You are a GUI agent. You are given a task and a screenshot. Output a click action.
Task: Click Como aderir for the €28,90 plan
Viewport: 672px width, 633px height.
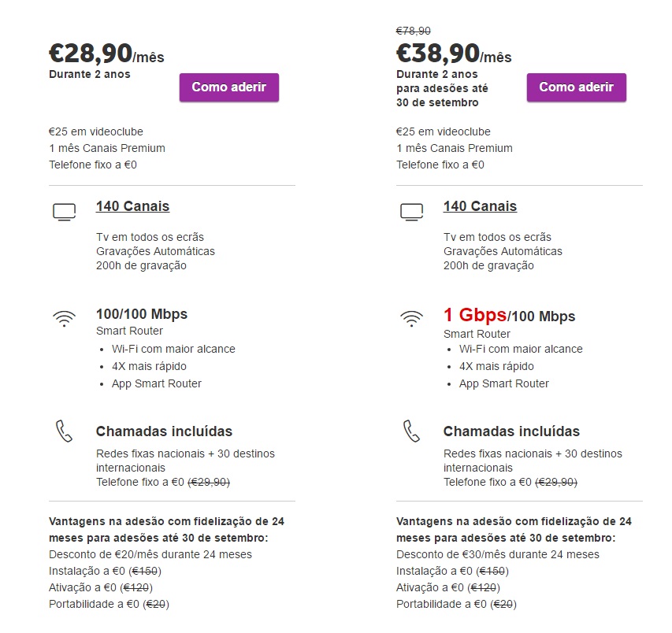coord(228,87)
